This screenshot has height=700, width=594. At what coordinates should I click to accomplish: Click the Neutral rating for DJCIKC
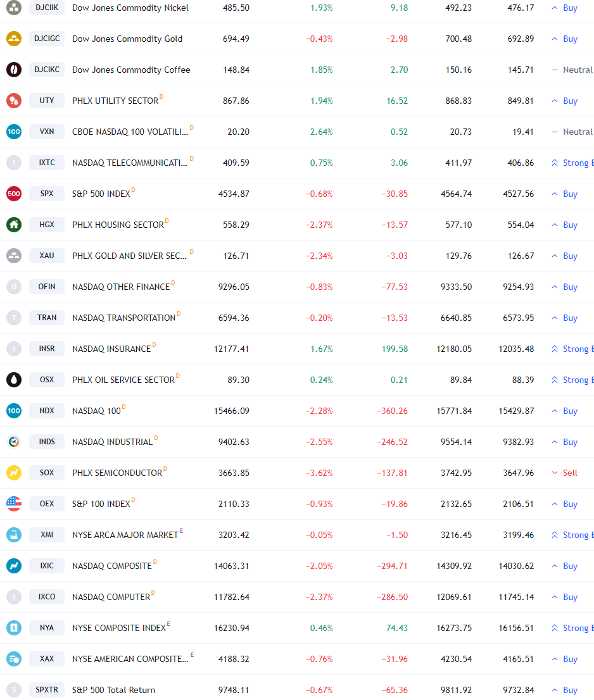click(572, 70)
